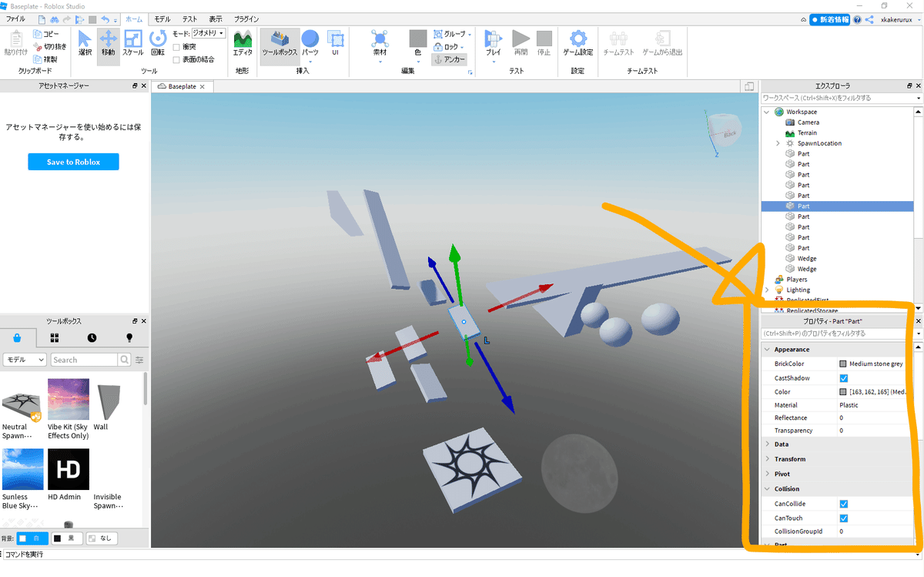Open ゲーム設定 (Game Settings)
The image size is (924, 577).
577,43
